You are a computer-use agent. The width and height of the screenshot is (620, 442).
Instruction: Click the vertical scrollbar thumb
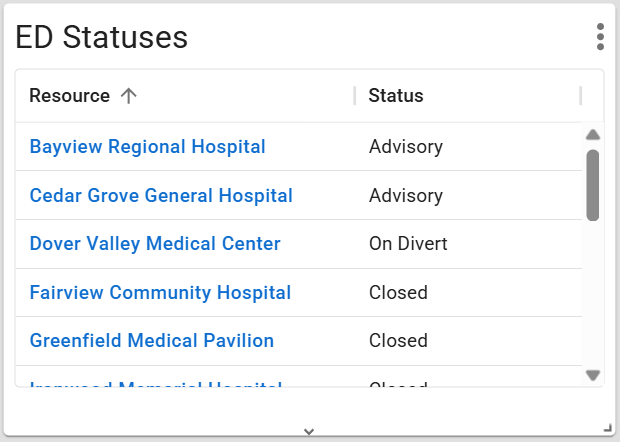593,185
